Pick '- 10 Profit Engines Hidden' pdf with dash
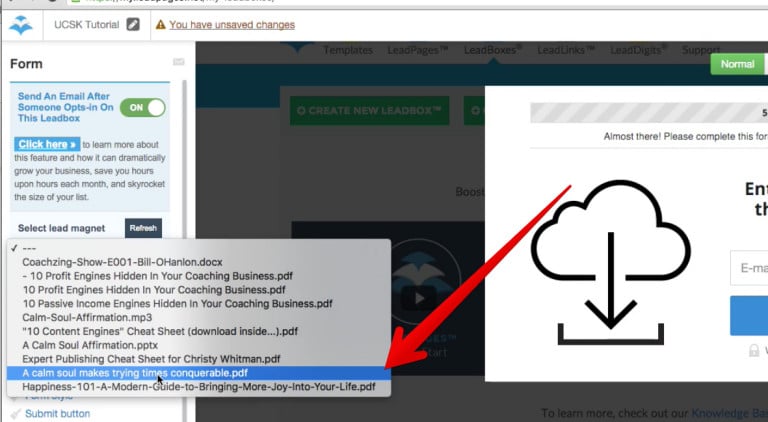The height and width of the screenshot is (422, 768). 199,276
